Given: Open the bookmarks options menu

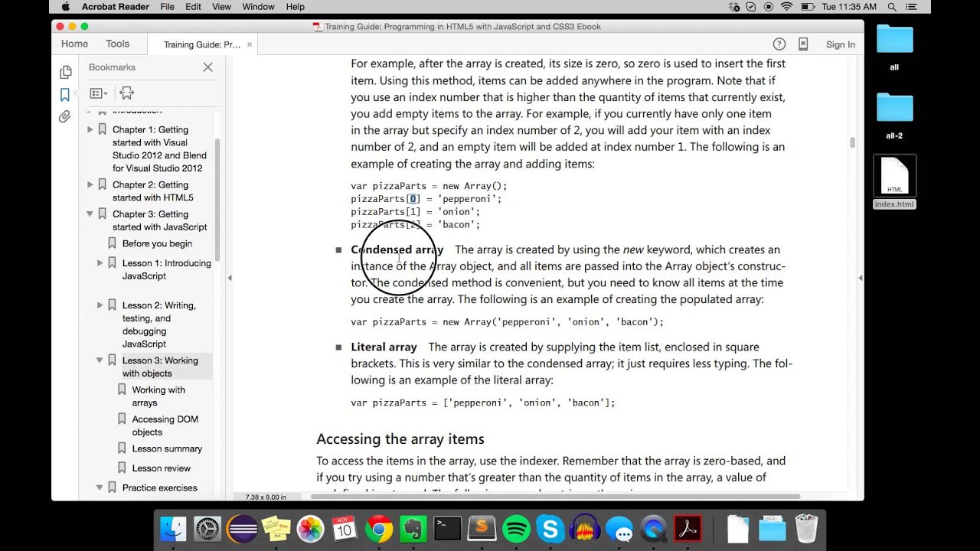Looking at the screenshot, I should point(99,93).
